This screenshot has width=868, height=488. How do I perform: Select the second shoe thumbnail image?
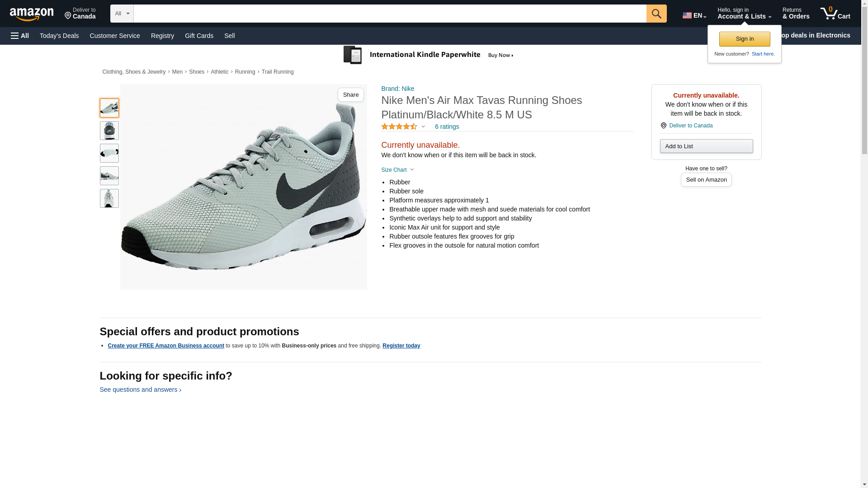109,131
